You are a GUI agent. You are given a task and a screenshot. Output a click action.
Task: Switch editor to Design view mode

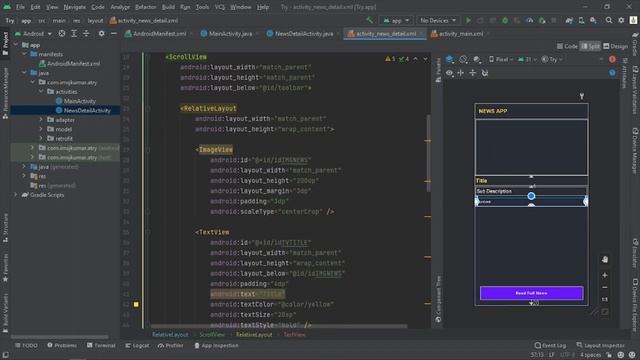(x=616, y=46)
